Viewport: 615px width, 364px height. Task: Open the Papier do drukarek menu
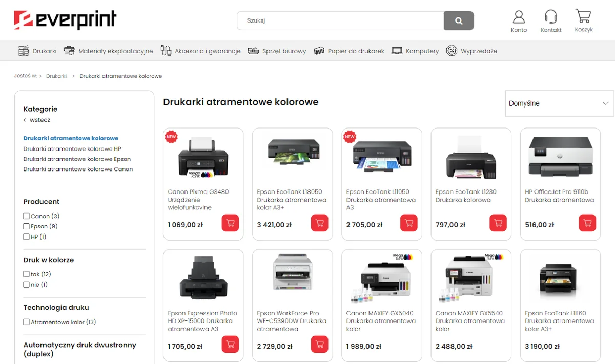[x=356, y=51]
